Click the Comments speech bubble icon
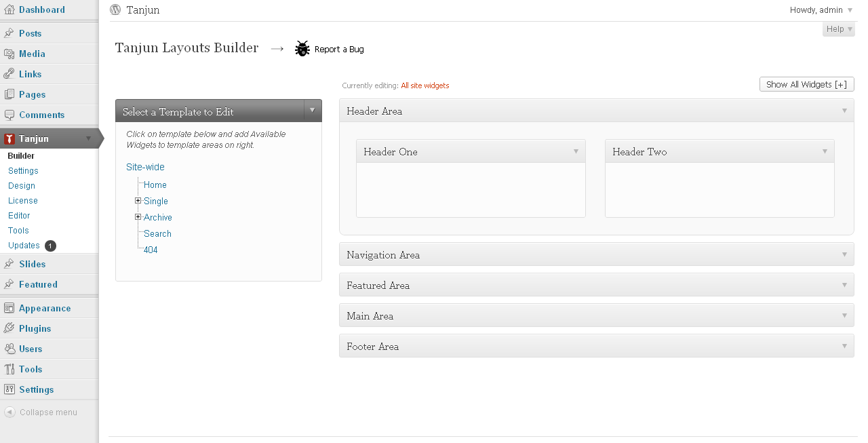Viewport: 868px width, 443px height. click(x=9, y=115)
